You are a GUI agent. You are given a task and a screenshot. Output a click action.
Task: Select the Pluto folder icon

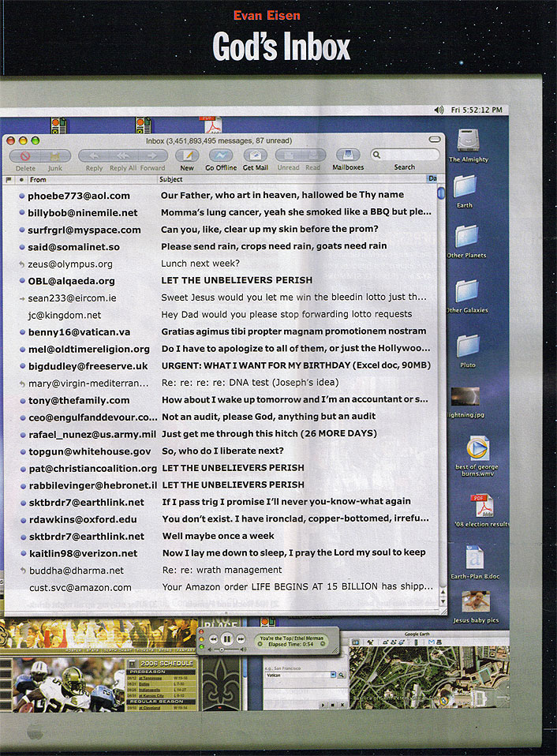tap(467, 346)
